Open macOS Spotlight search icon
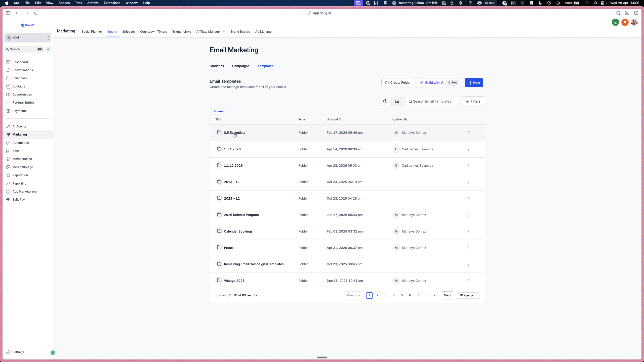 point(595,3)
